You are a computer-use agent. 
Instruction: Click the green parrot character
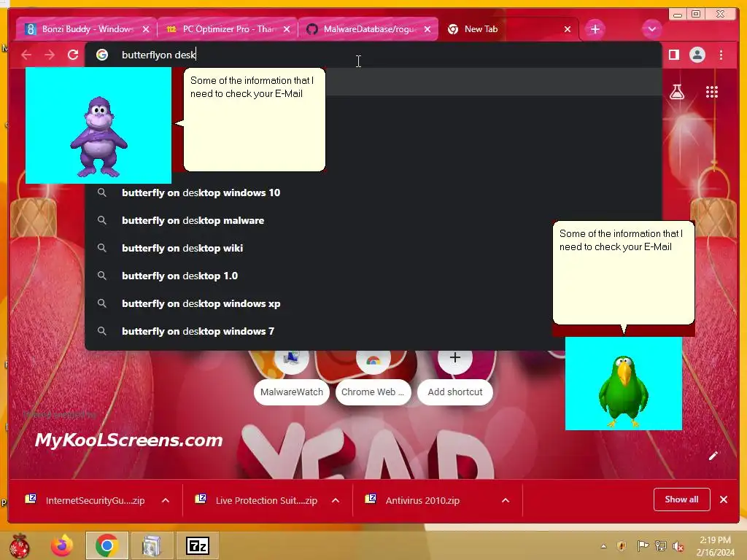point(623,391)
